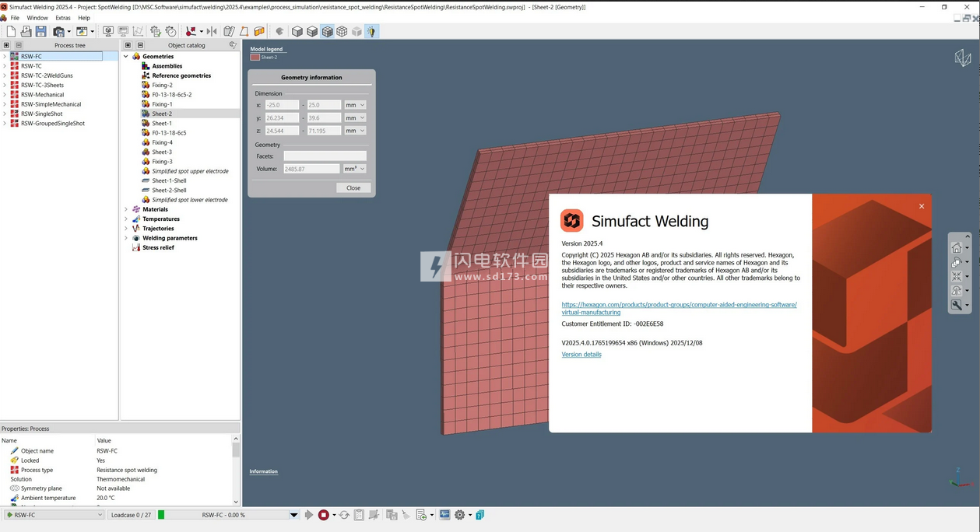Click the fit-to-view arrows icon in viewport
The width and height of the screenshot is (980, 532).
[957, 277]
